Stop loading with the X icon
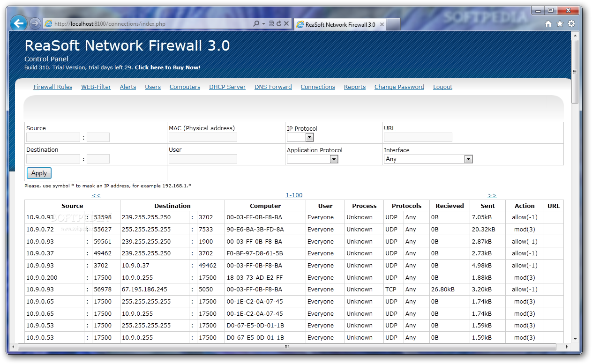 285,23
